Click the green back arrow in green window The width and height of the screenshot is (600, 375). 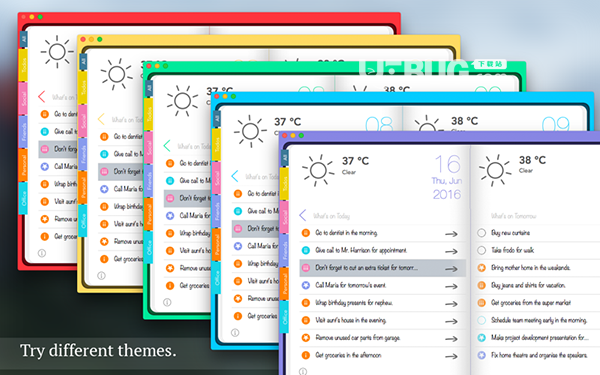(167, 145)
